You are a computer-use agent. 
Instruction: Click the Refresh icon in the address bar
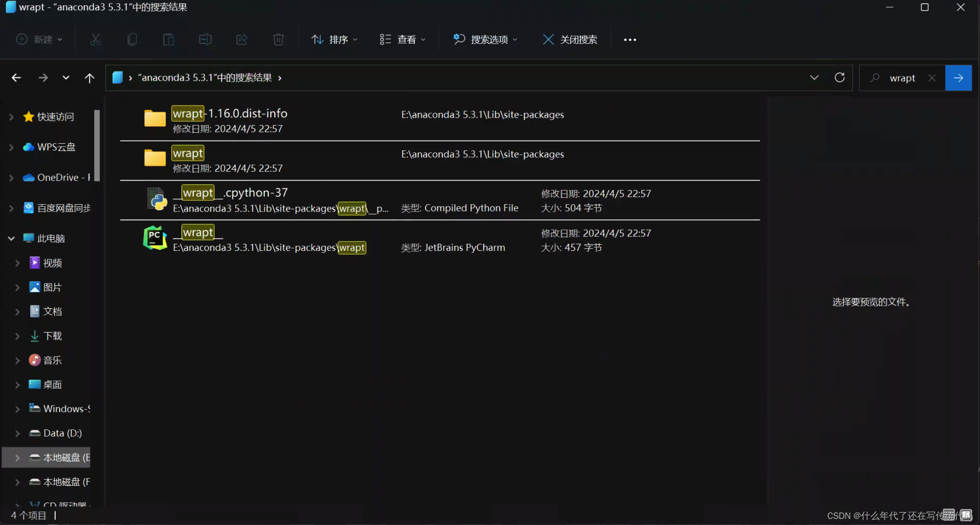840,78
